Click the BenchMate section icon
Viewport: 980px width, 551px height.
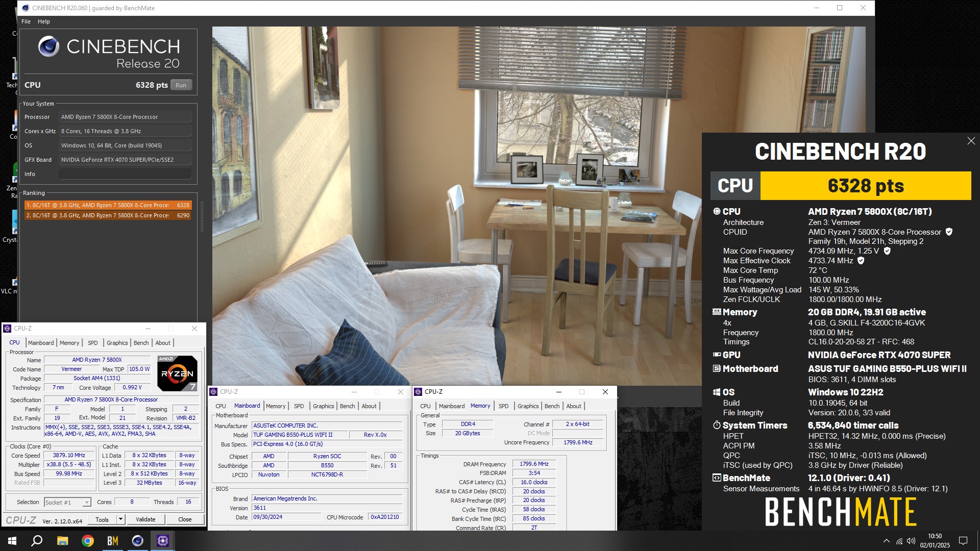717,478
